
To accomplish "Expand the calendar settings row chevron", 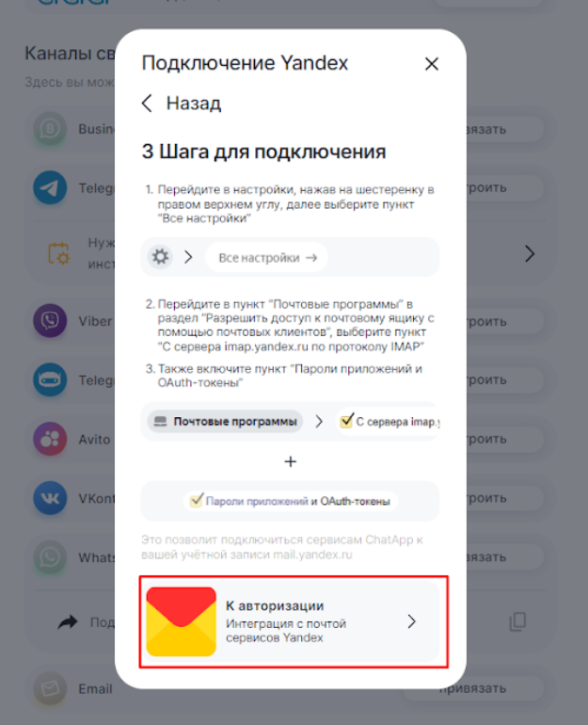I will click(530, 254).
